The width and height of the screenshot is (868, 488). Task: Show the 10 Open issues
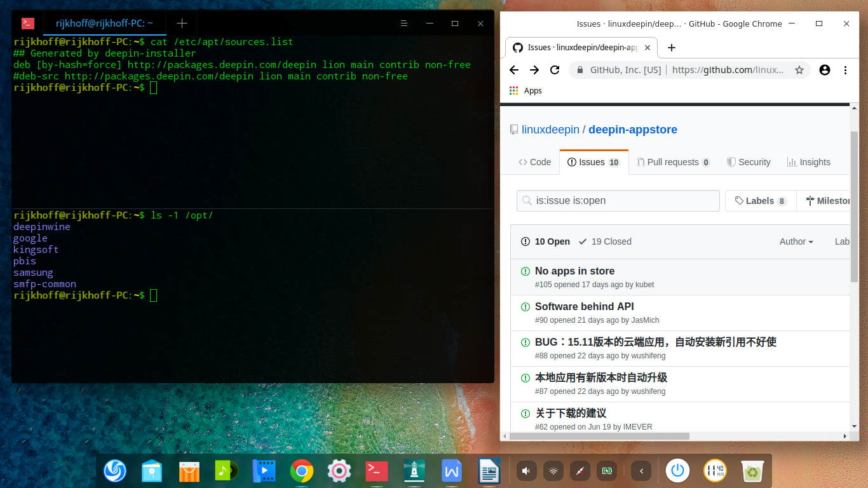(x=546, y=241)
